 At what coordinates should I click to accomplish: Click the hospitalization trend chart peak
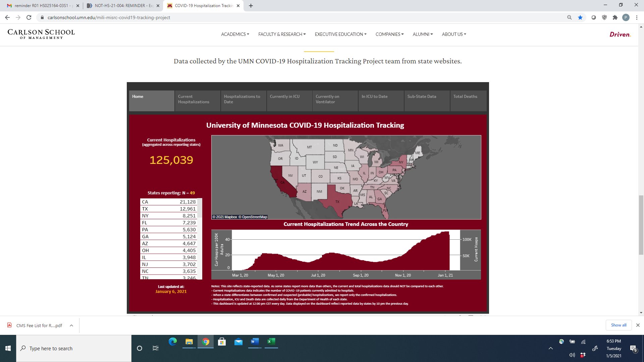[446, 232]
